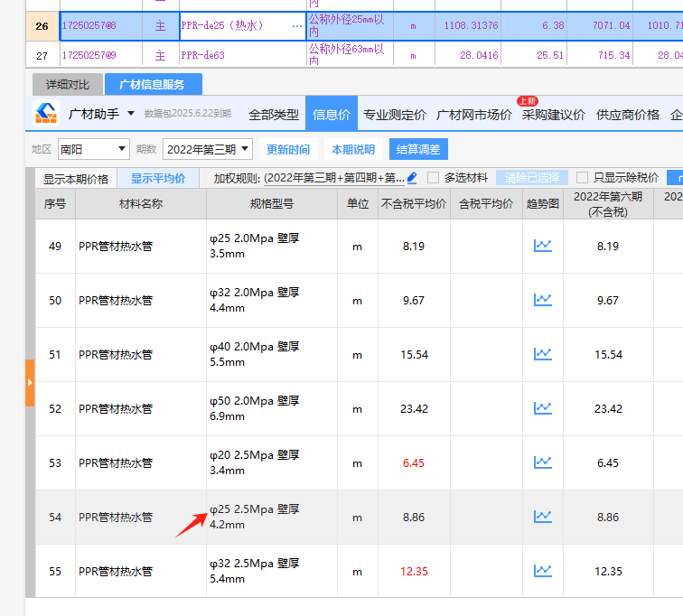This screenshot has width=683, height=616.
Task: Edit the 加权规则 with pencil icon
Action: coord(412,178)
